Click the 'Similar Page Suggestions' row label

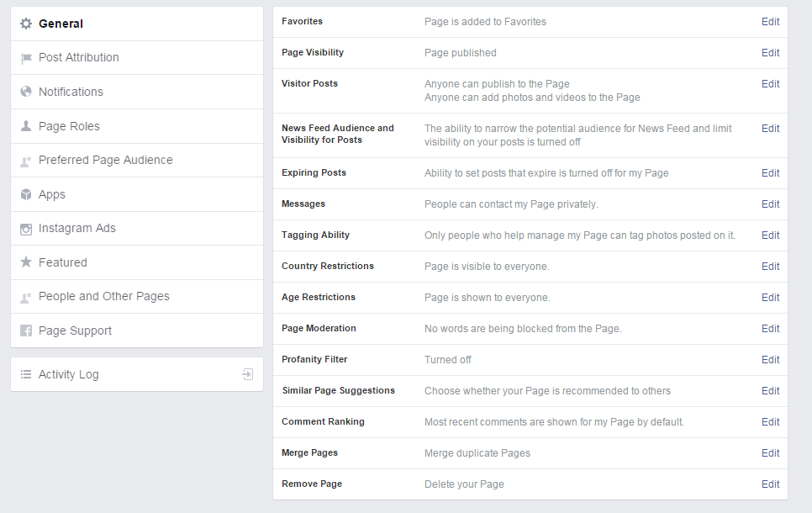(x=338, y=390)
